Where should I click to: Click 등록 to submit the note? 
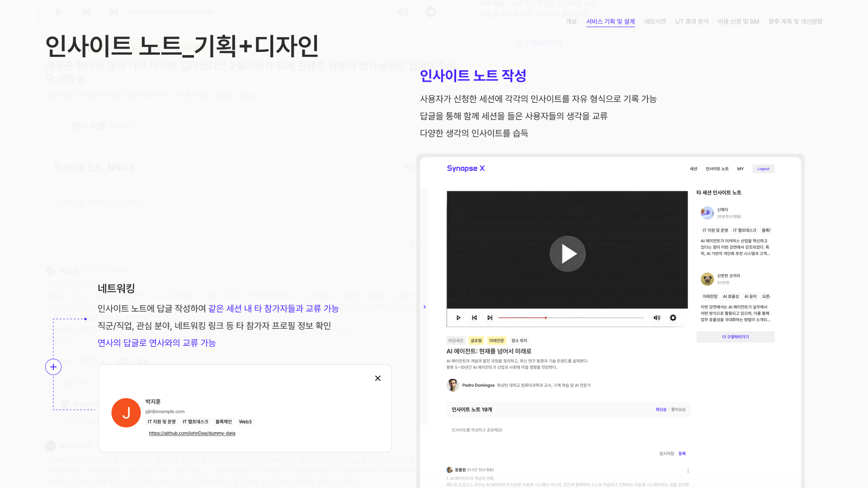click(682, 454)
